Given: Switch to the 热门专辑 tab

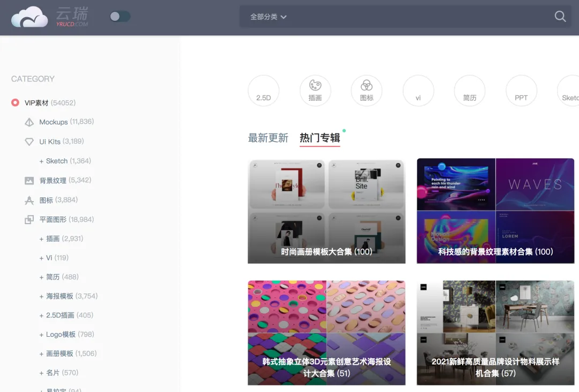Looking at the screenshot, I should (320, 138).
